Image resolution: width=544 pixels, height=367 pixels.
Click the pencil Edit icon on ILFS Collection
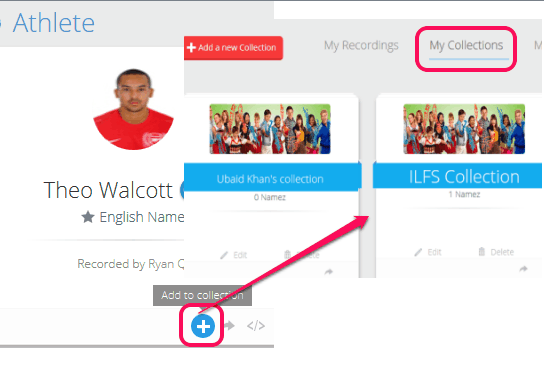click(418, 252)
